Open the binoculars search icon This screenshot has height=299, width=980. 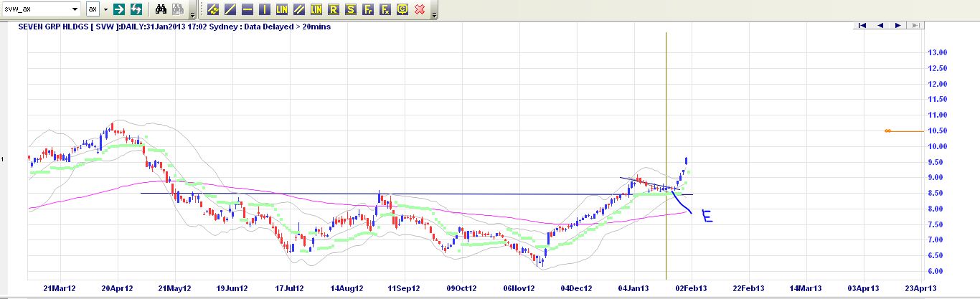pos(161,9)
